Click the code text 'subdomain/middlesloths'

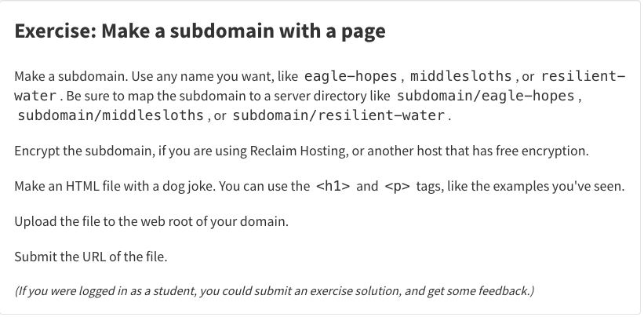click(x=111, y=115)
